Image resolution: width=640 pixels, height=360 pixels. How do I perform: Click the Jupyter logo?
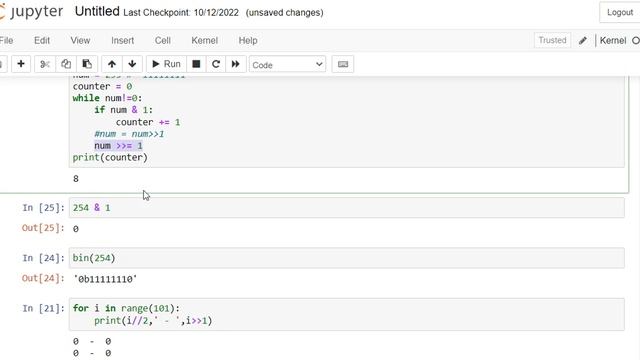(x=32, y=11)
